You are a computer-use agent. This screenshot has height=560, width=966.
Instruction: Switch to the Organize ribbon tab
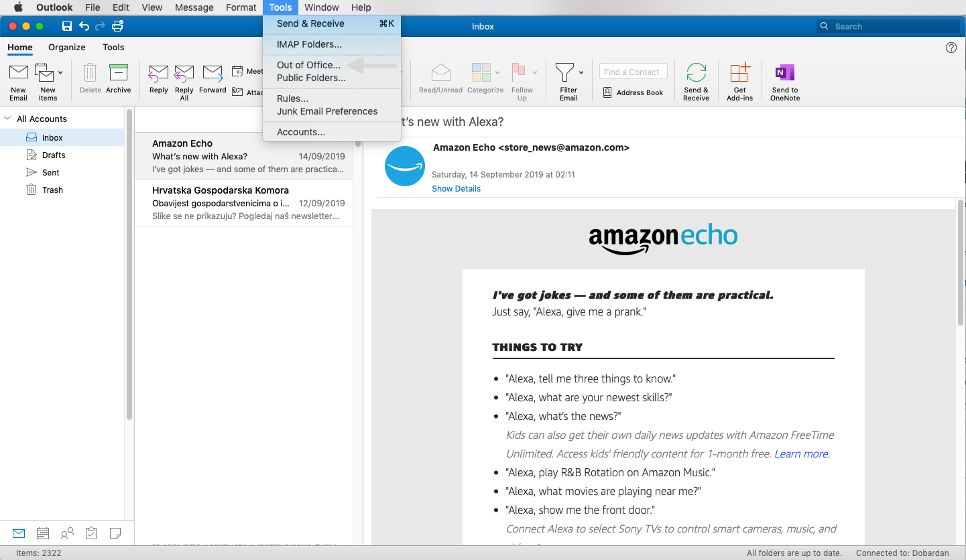click(67, 47)
